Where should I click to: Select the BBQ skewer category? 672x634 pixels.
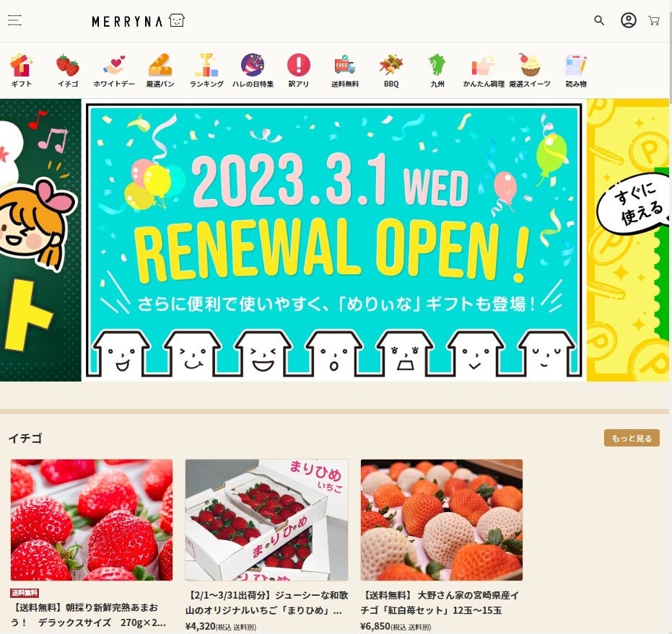tap(391, 71)
